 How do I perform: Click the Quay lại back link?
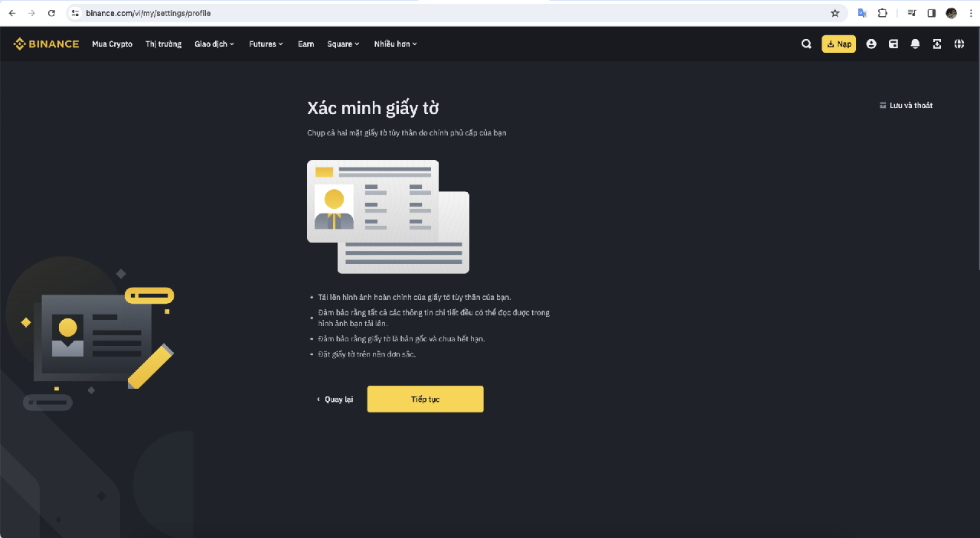click(x=335, y=399)
